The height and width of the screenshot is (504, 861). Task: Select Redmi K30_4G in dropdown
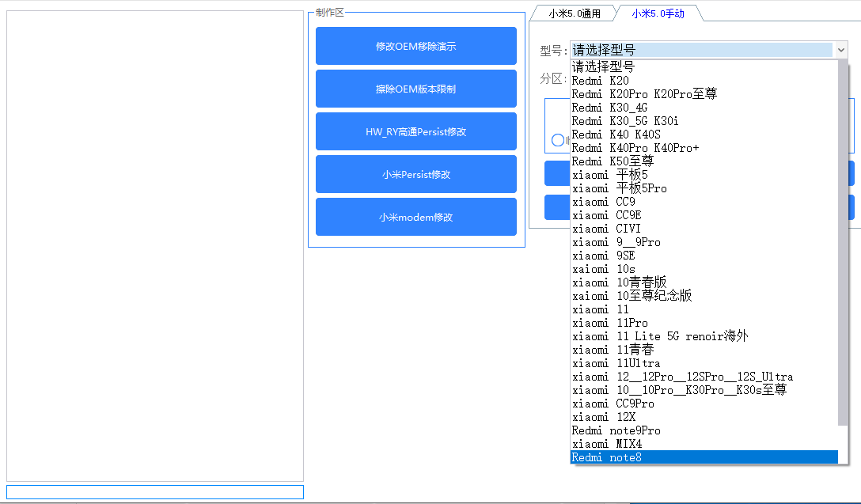704,108
